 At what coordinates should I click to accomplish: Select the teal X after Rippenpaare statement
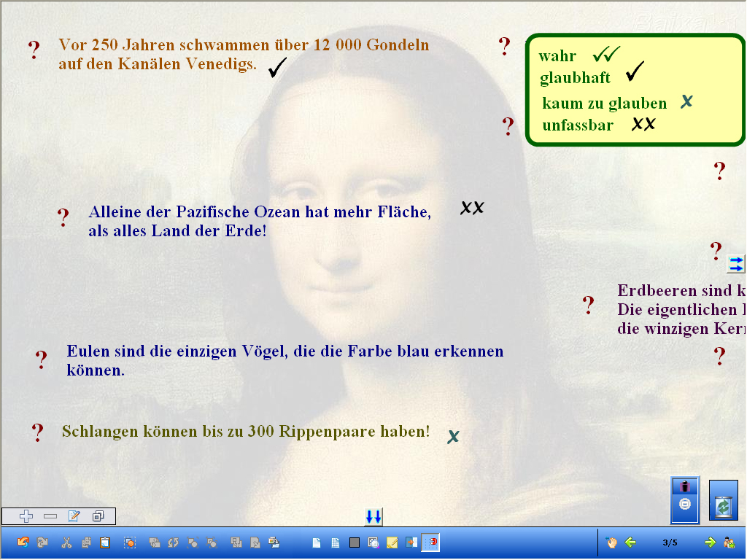(x=453, y=436)
